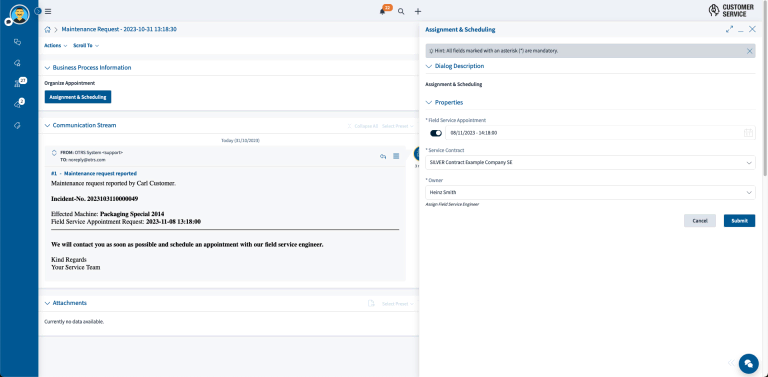Collapse the Attachments section

tap(48, 303)
